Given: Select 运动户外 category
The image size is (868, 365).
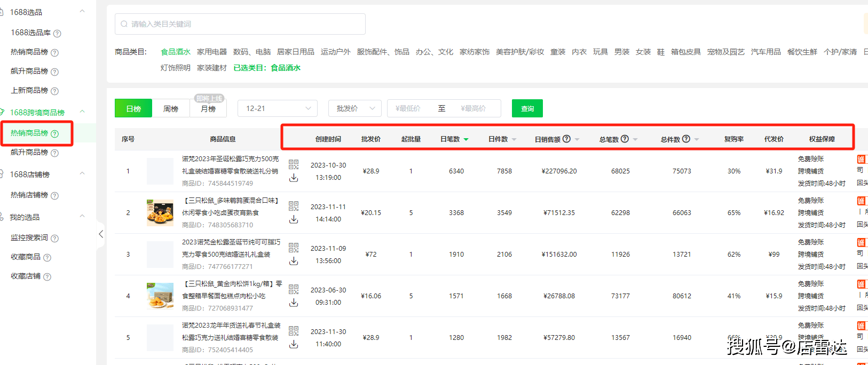Looking at the screenshot, I should (336, 52).
